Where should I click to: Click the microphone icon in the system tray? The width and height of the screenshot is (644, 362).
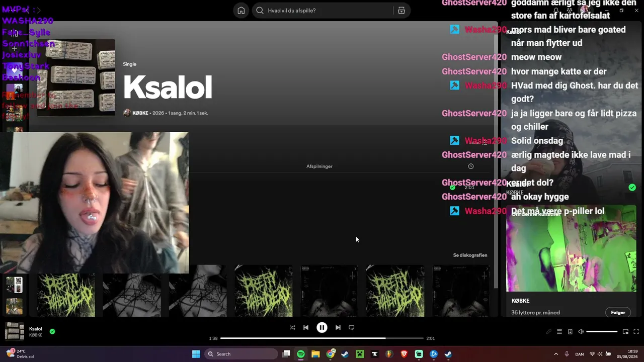(x=567, y=354)
